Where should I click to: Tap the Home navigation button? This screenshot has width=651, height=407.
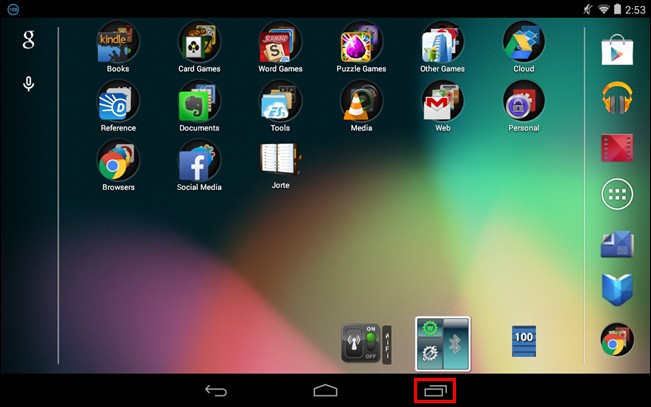[326, 390]
